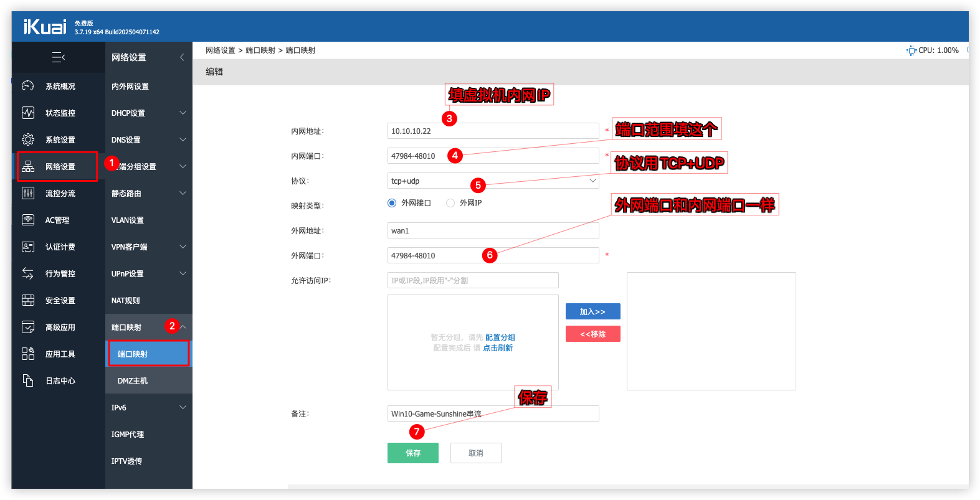Click the 配置分组 link
980x500 pixels.
coord(500,337)
